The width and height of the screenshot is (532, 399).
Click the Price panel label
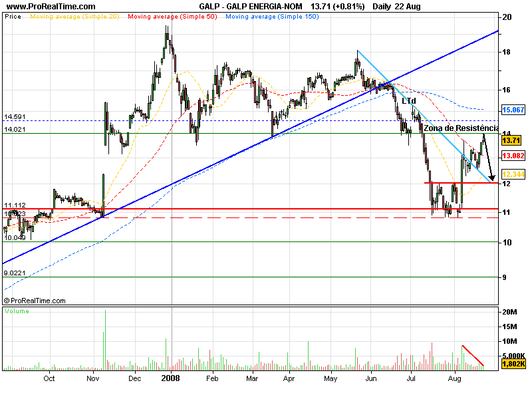click(x=13, y=17)
